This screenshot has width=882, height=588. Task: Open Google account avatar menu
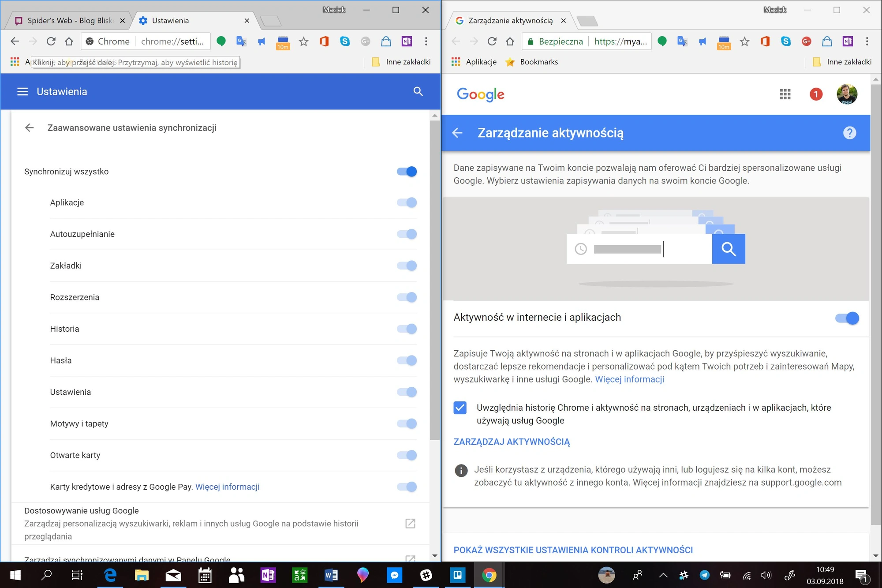coord(847,94)
